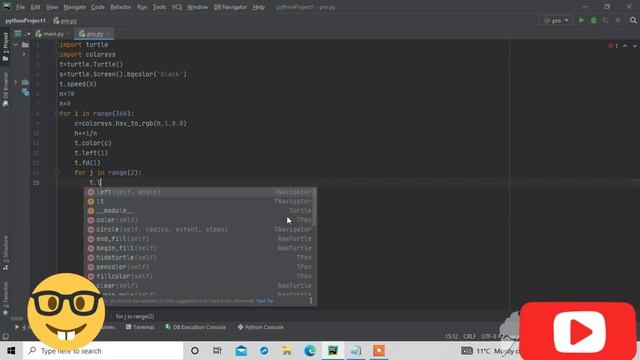640x360 pixels.
Task: Click the 15:12 cursor position indicator
Action: point(451,336)
